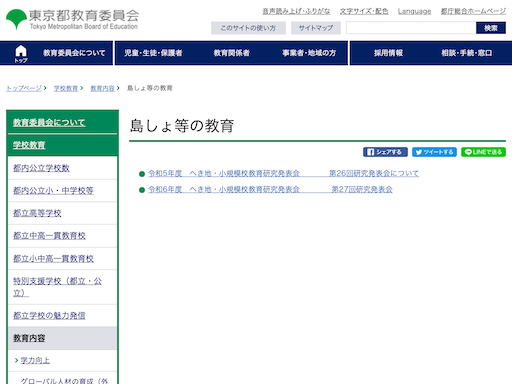Open the 音声読み上げ・ふりがな link
The width and height of the screenshot is (512, 384).
tap(296, 11)
